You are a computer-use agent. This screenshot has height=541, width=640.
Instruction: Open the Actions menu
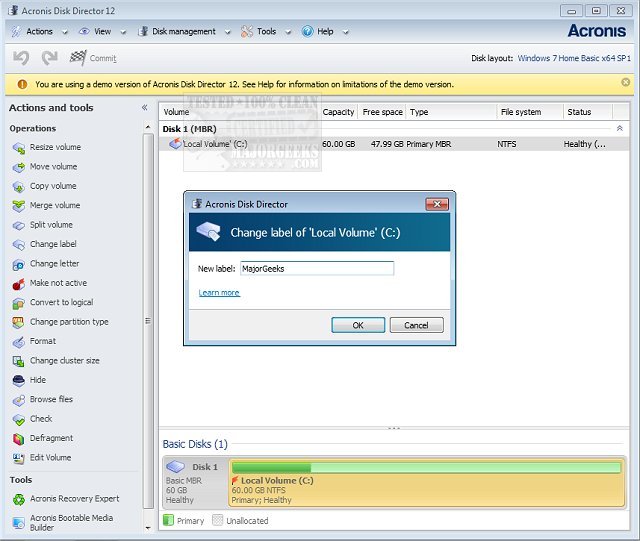40,31
